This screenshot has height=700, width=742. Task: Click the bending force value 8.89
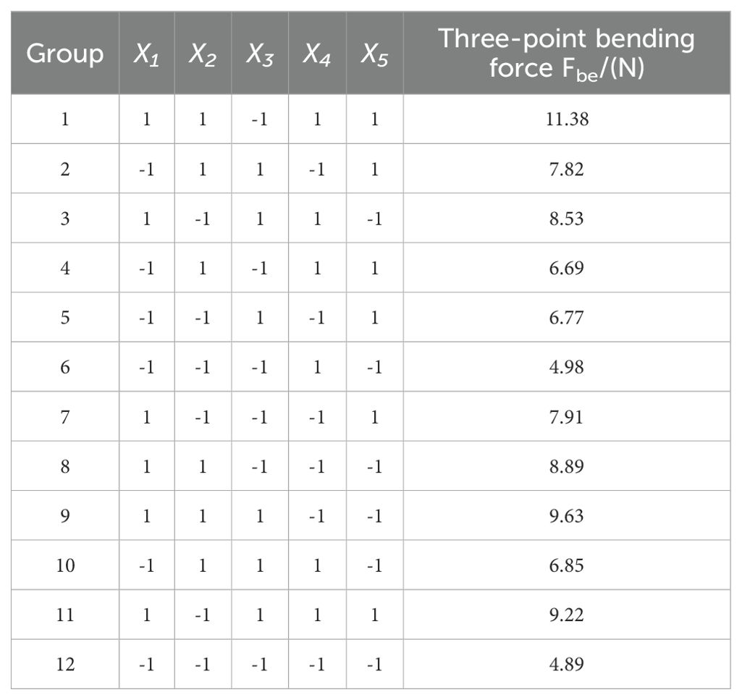tap(567, 466)
